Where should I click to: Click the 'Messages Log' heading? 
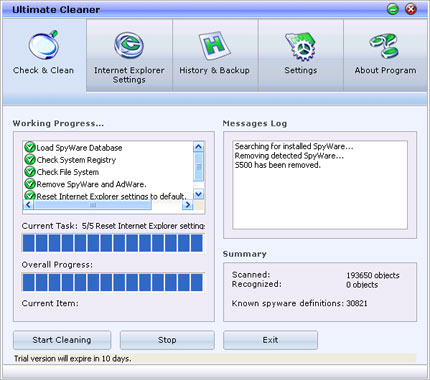coord(255,123)
